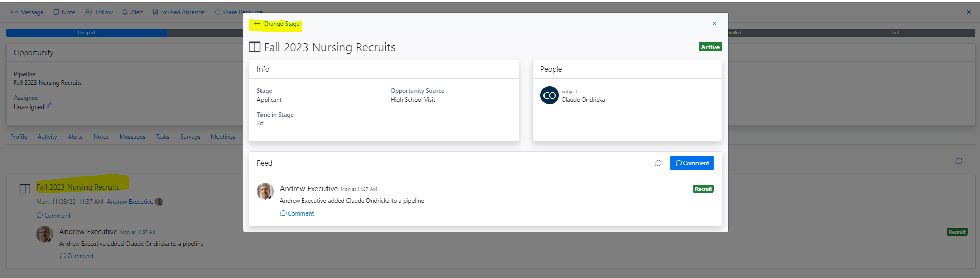980x278 pixels.
Task: Open the Surveys tab
Action: click(190, 137)
